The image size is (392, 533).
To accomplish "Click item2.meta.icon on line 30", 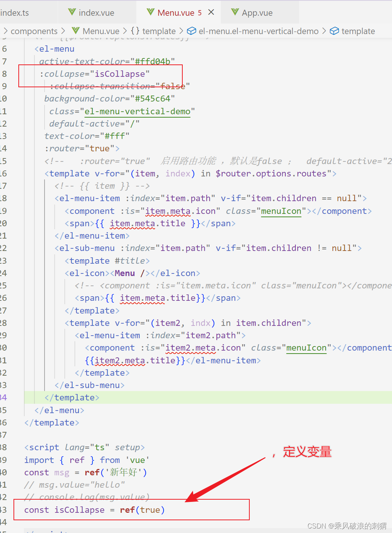I will click(x=203, y=348).
